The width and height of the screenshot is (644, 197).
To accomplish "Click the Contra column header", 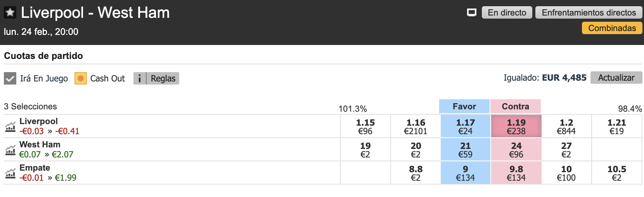I will coord(516,106).
